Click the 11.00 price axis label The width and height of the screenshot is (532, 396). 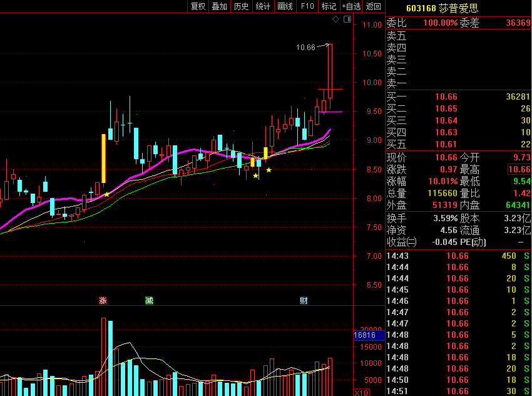[372, 25]
